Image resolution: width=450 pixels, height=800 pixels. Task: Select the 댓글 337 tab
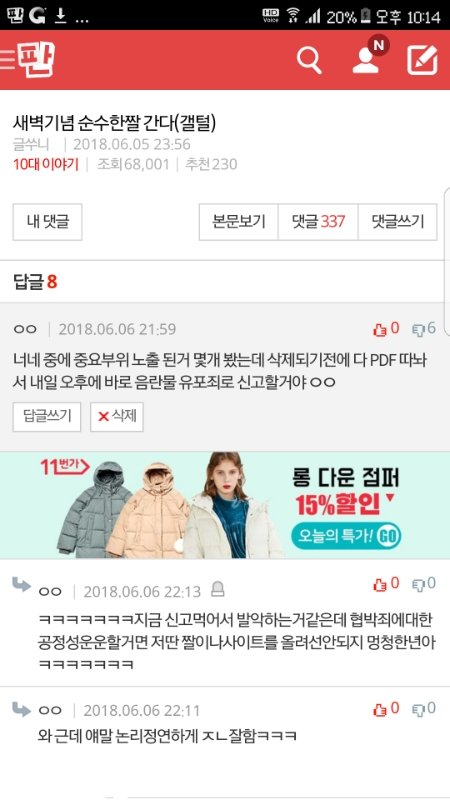[318, 222]
